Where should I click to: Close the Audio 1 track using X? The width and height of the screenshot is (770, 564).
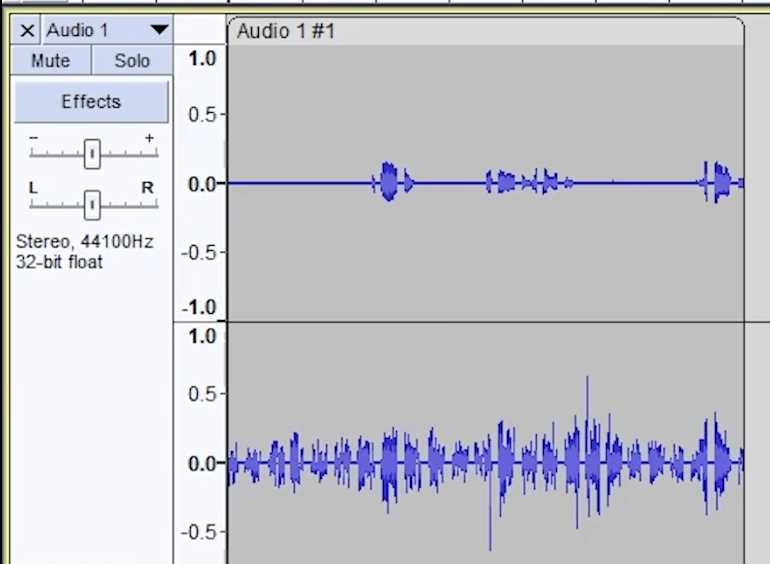[27, 30]
